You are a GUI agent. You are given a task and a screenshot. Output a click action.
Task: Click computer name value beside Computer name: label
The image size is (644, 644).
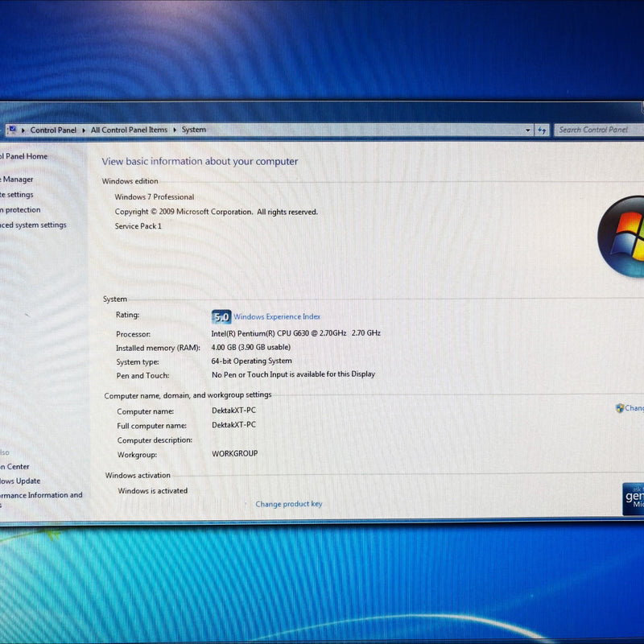(233, 411)
